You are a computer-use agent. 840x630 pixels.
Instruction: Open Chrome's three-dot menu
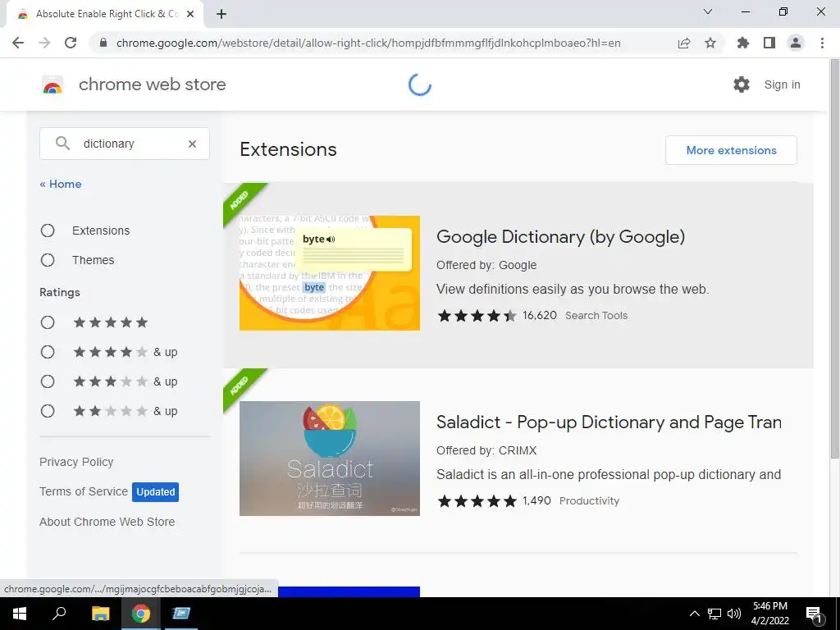[x=822, y=43]
